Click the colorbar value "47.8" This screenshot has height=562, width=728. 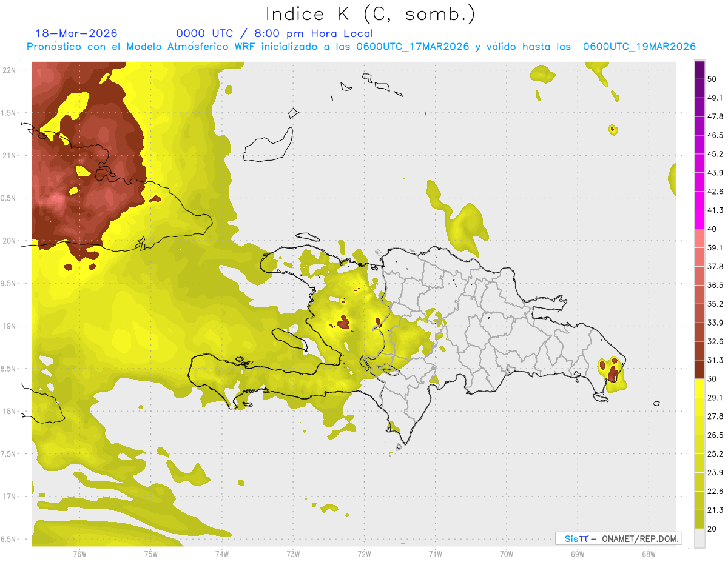pyautogui.click(x=716, y=116)
